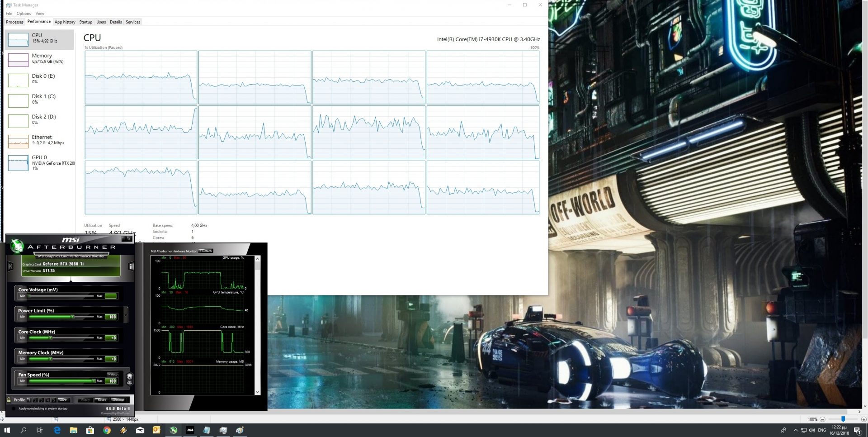Click the Core Clock slider handle
The height and width of the screenshot is (437, 868).
point(51,337)
